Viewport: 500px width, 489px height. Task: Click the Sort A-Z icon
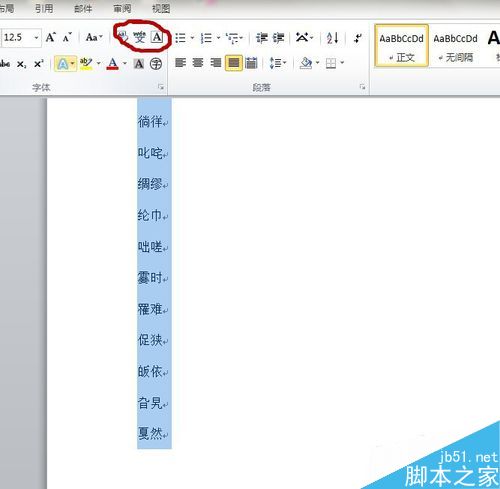tap(332, 38)
